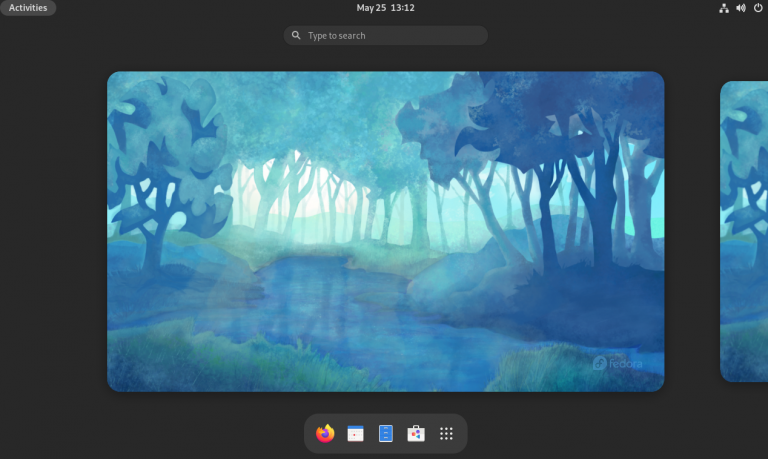The height and width of the screenshot is (459, 768).
Task: Switch to the adjacent workspace on the right
Action: pyautogui.click(x=745, y=230)
